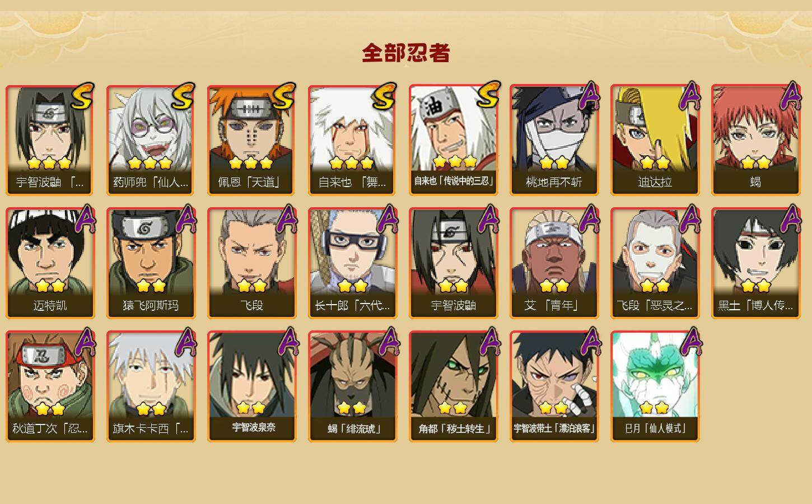Screen dimensions: 812x504
Task: Click the 猿飞阿斯玛 character card
Action: click(x=151, y=263)
